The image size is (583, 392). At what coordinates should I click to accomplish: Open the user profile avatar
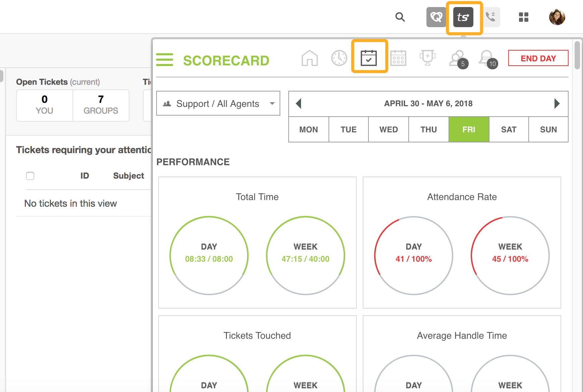pyautogui.click(x=557, y=17)
